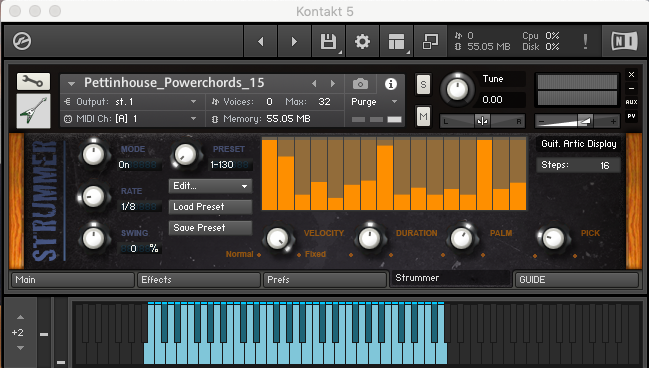
Task: Switch to the Effects tab
Action: 199,280
